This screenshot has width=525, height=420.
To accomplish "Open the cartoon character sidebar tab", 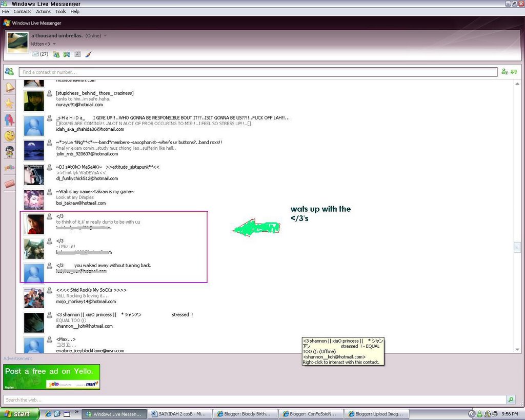I will click(10, 151).
